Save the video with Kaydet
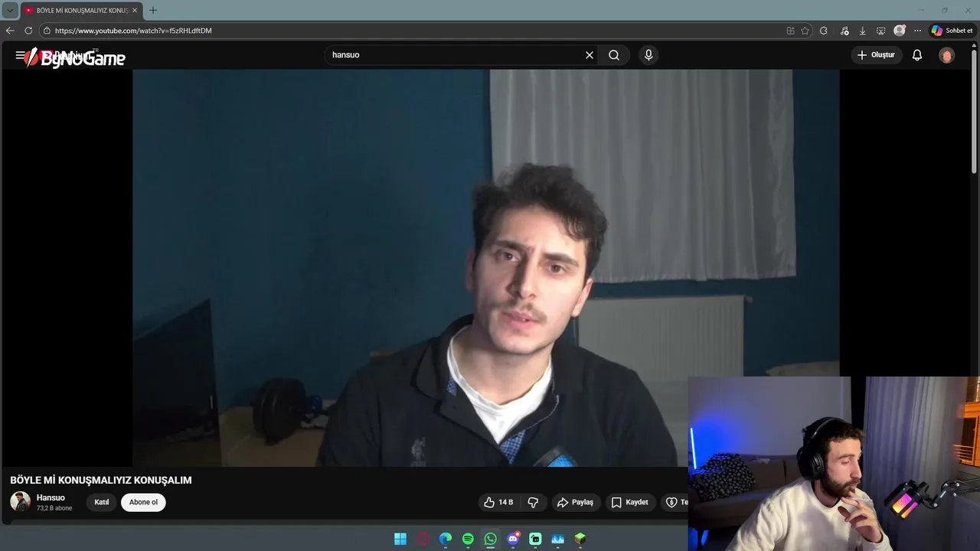Image resolution: width=980 pixels, height=551 pixels. pos(629,502)
